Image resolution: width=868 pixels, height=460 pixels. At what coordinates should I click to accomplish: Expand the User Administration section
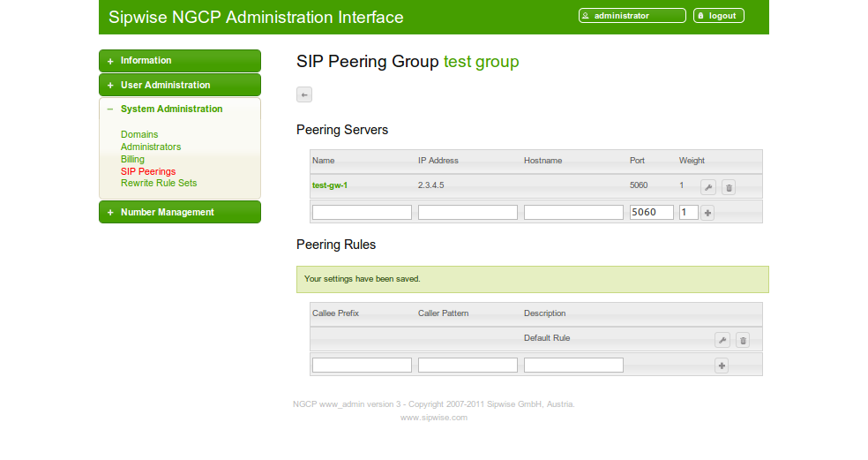180,85
